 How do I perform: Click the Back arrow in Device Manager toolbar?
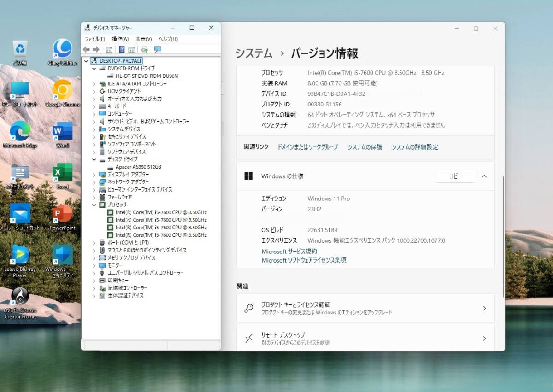[86, 49]
